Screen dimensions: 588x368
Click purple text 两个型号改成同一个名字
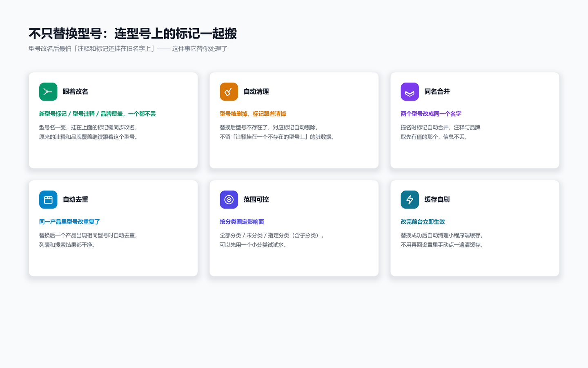(x=431, y=114)
